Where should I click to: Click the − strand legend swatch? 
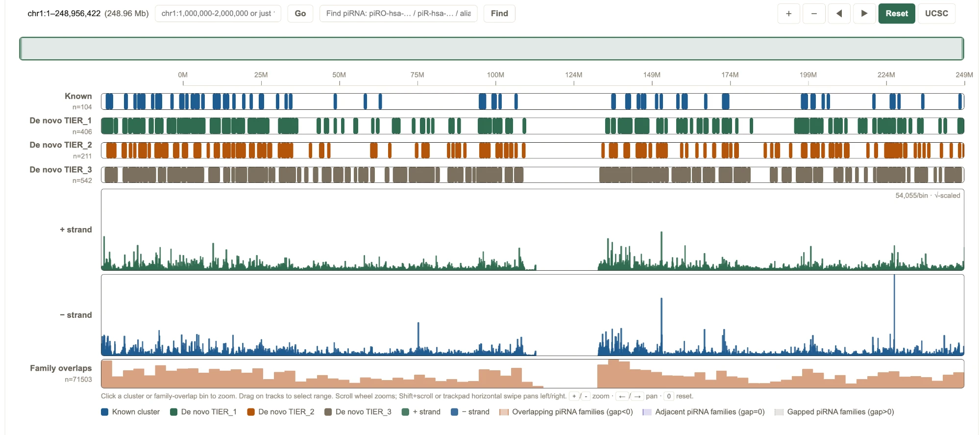[454, 412]
